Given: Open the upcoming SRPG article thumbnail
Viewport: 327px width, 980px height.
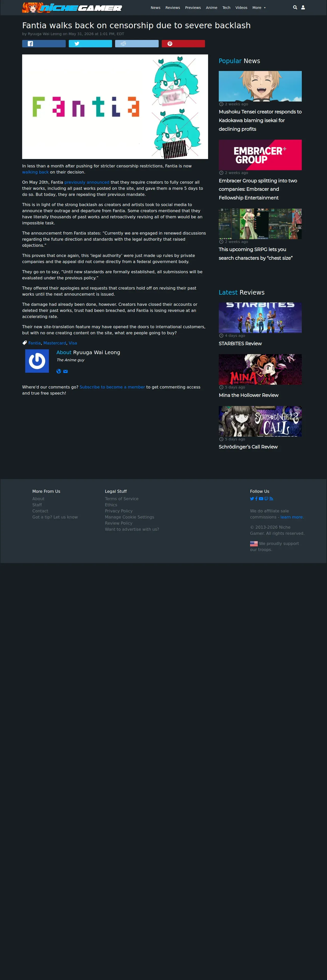Looking at the screenshot, I should pyautogui.click(x=260, y=224).
